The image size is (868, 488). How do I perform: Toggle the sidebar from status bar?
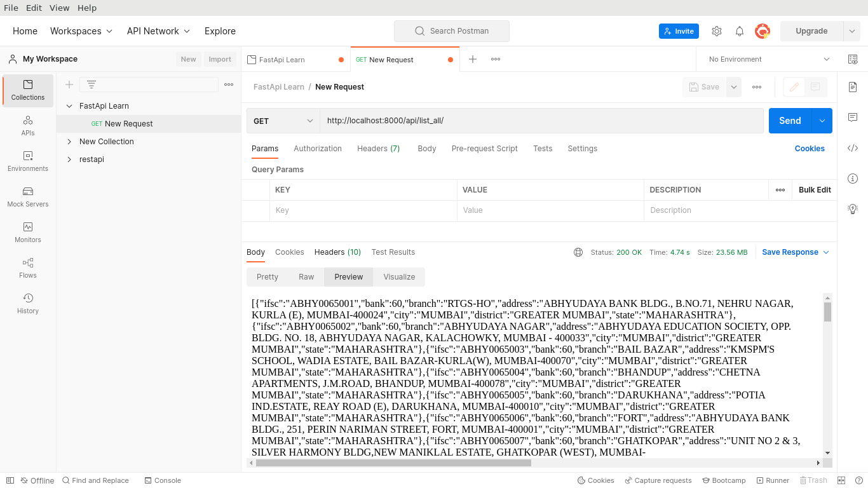[x=10, y=480]
